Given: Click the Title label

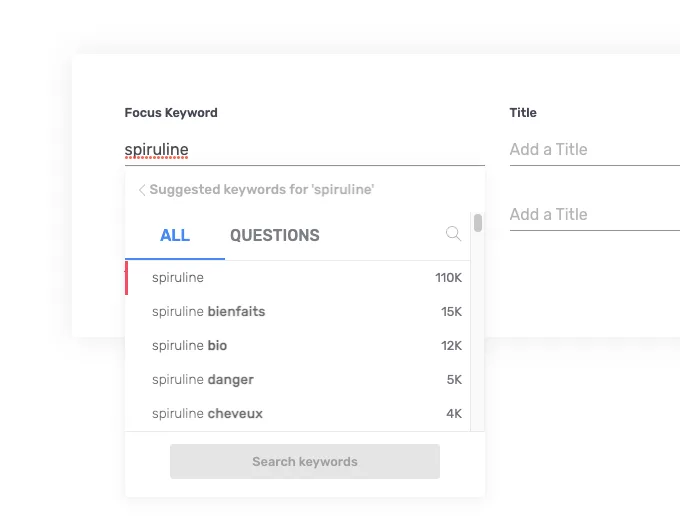Looking at the screenshot, I should [x=523, y=113].
